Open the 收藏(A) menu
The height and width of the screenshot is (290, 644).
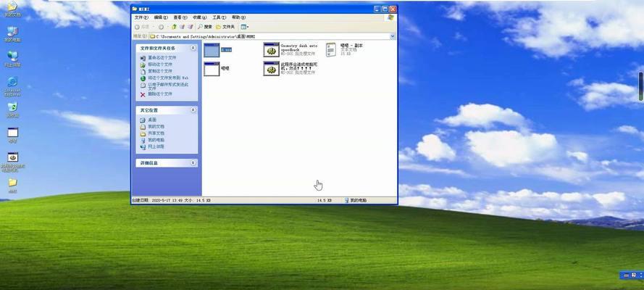click(x=200, y=17)
